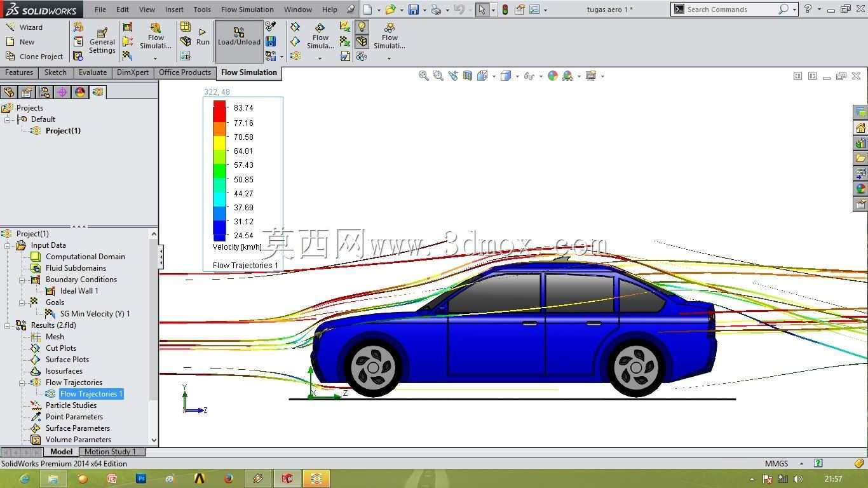
Task: Click the Word report icon
Action: (344, 56)
